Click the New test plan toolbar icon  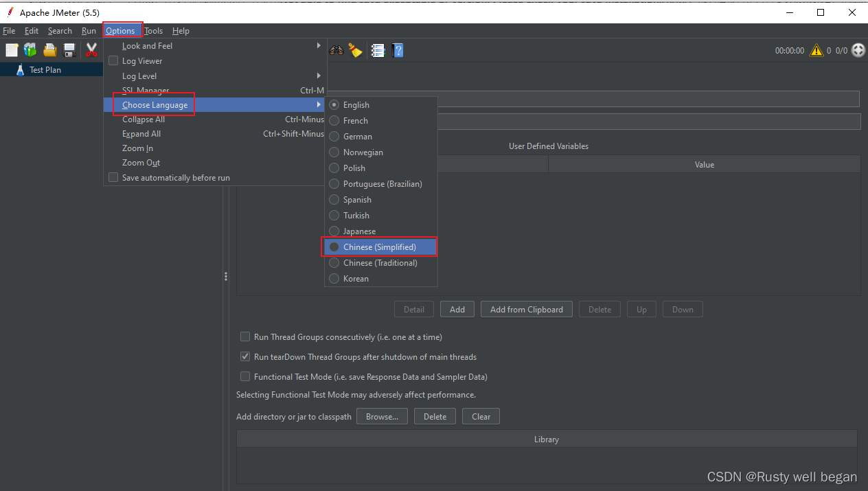point(12,50)
